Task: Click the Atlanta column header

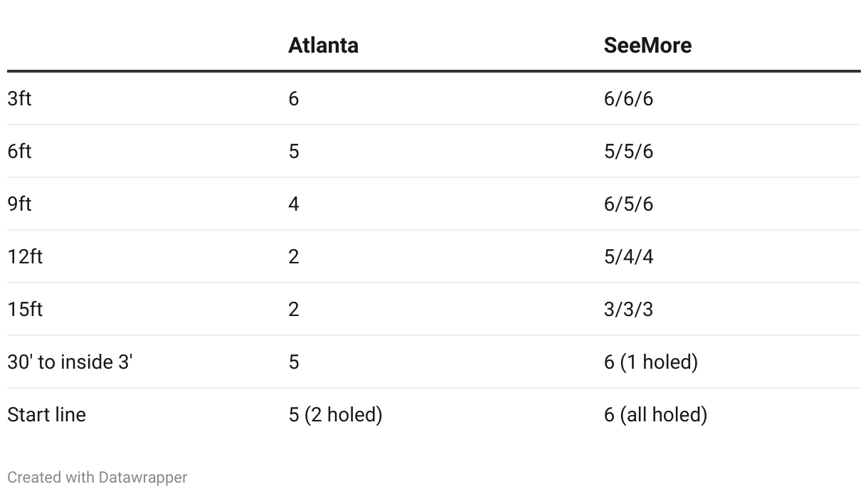Action: tap(323, 46)
